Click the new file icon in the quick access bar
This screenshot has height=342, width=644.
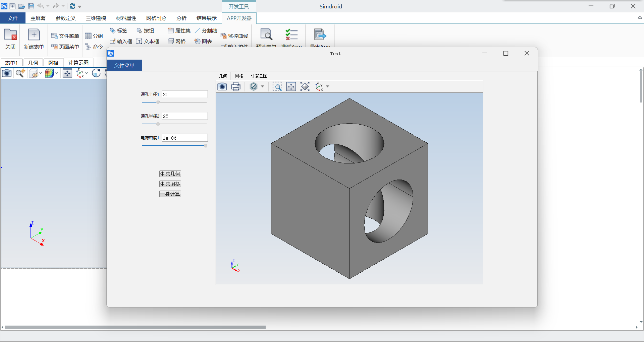coord(12,6)
